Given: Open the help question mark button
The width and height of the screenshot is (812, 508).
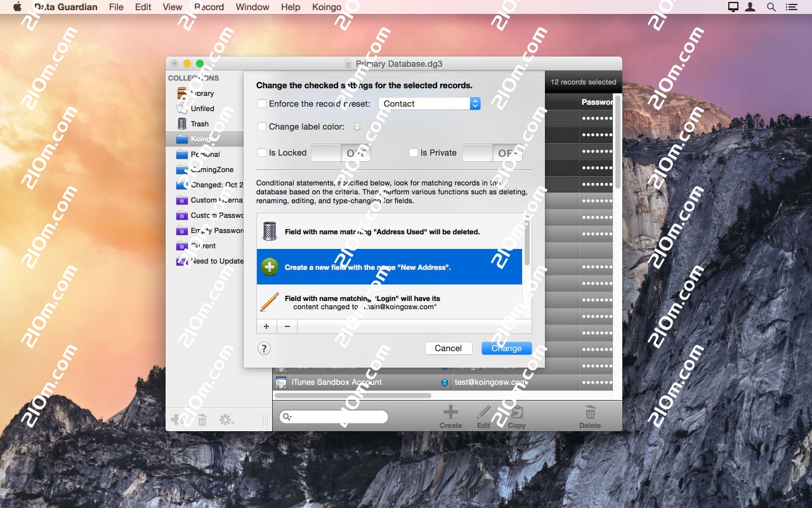Looking at the screenshot, I should point(265,348).
